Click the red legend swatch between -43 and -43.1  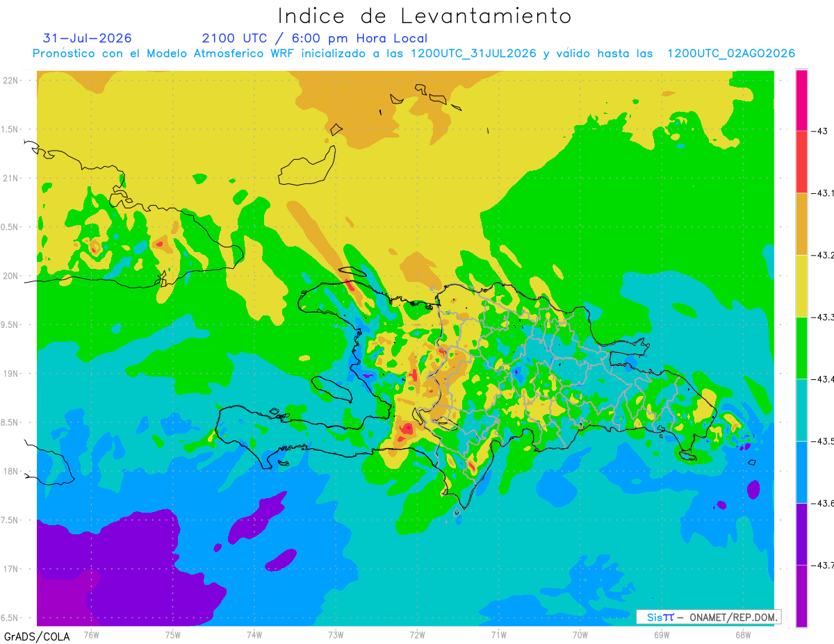click(801, 162)
